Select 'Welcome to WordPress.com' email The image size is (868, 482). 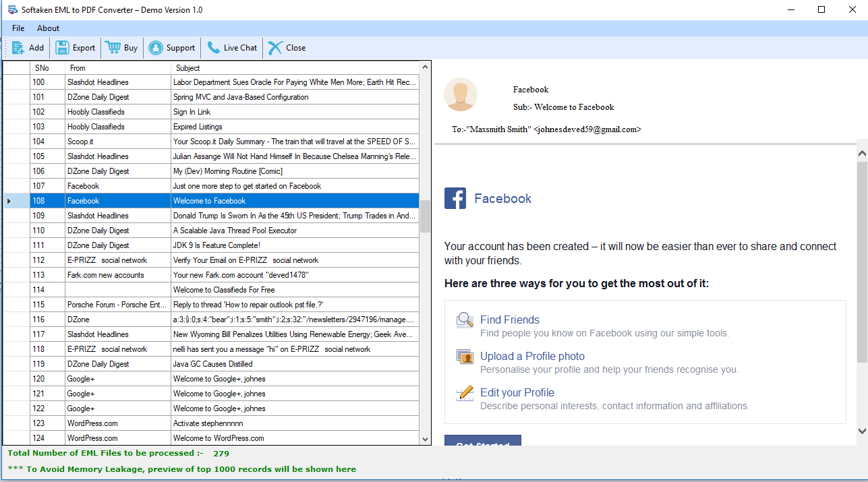click(211, 438)
